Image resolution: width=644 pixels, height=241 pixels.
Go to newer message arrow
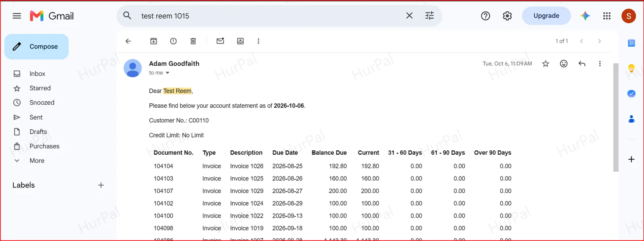pyautogui.click(x=582, y=41)
